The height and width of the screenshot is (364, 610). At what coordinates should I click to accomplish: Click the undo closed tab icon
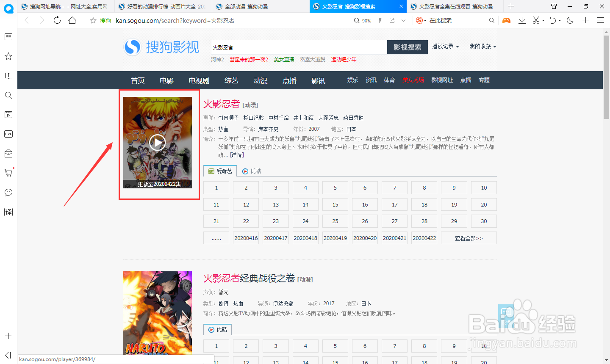[552, 20]
